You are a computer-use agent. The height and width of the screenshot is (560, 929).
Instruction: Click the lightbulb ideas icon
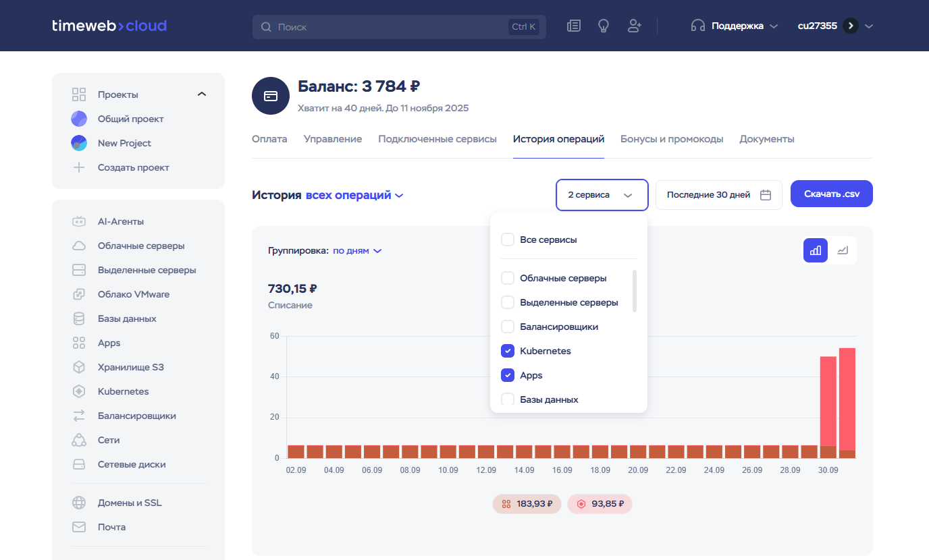(604, 26)
